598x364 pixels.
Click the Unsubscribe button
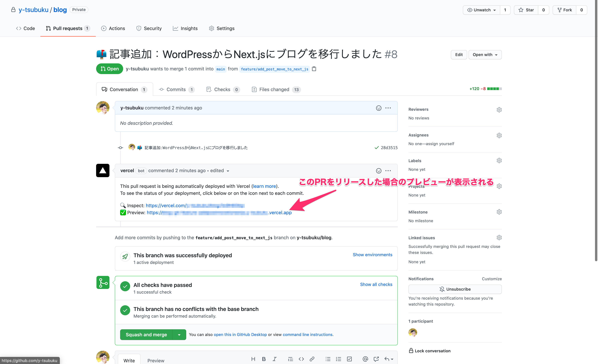coord(455,289)
